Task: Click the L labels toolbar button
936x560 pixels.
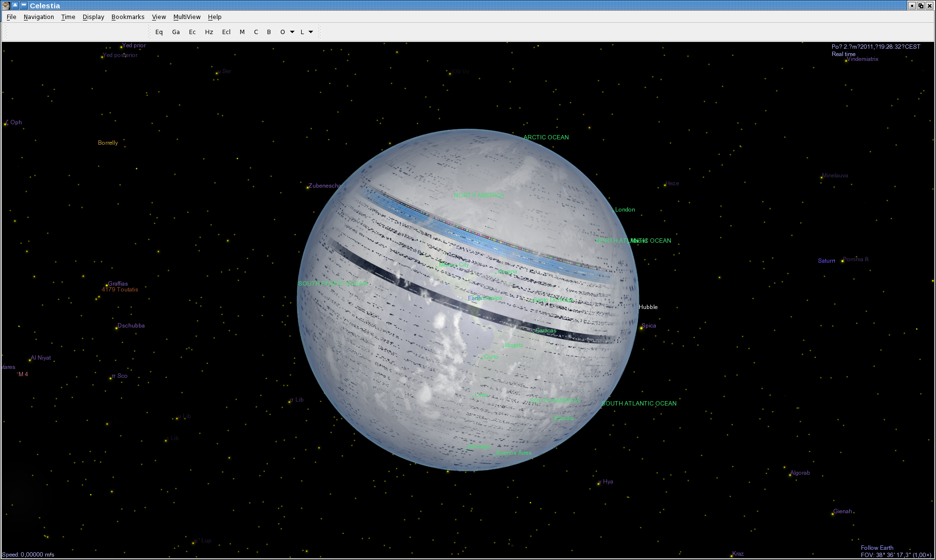Action: pyautogui.click(x=302, y=32)
